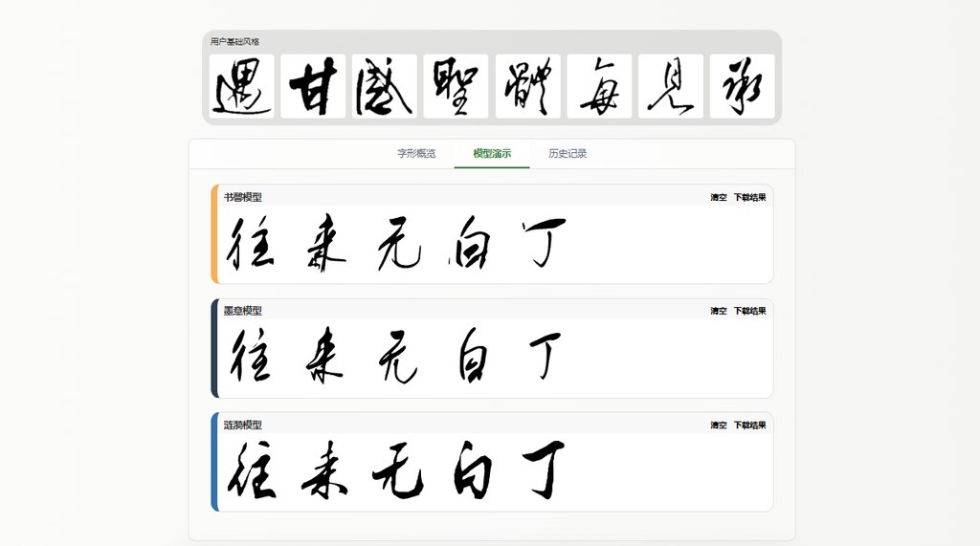
Task: Download results from the bottom blue-bar panel
Action: click(x=749, y=426)
